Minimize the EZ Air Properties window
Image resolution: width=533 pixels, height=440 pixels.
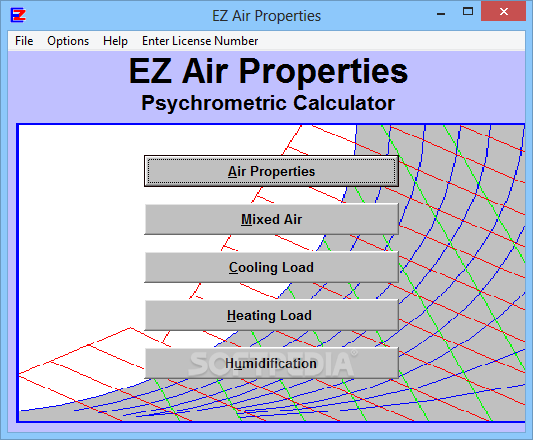tap(441, 13)
